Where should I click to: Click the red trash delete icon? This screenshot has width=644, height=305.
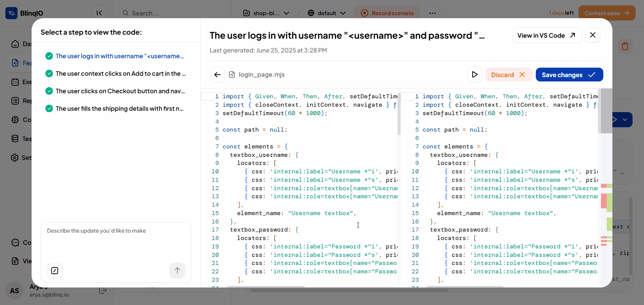[x=625, y=46]
